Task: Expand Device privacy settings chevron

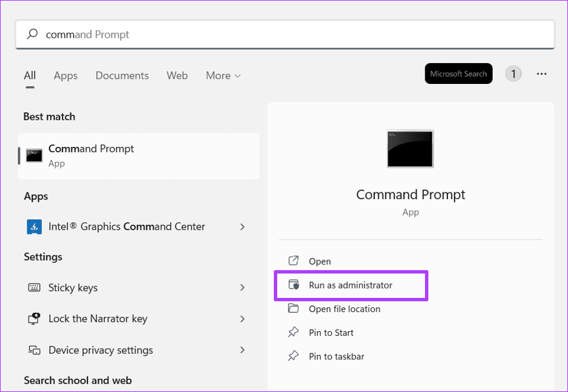Action: (x=243, y=350)
